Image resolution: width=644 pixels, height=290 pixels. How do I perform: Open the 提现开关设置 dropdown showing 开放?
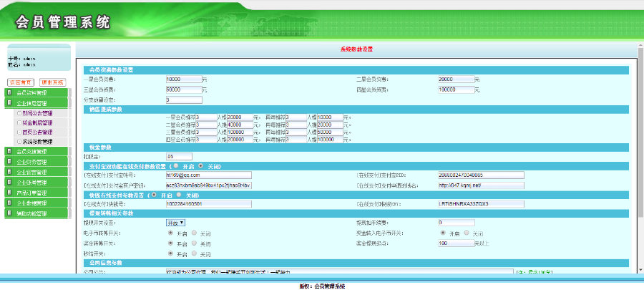click(175, 223)
